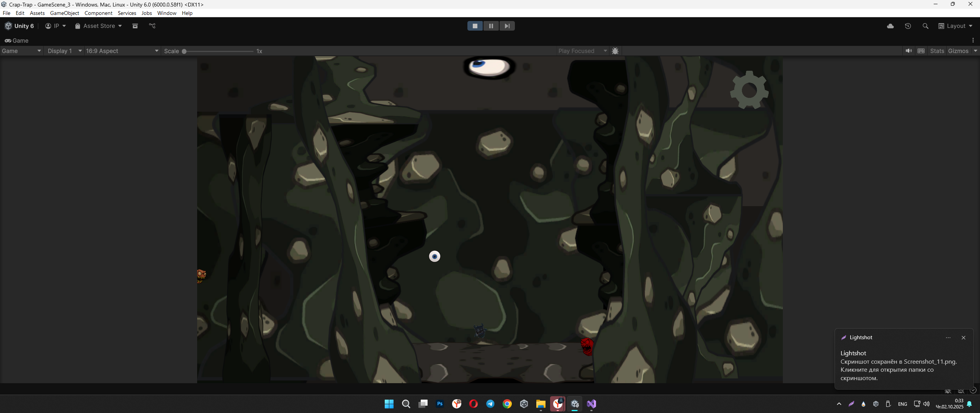Toggle the Gizmos button
Image resolution: width=980 pixels, height=413 pixels.
tap(958, 51)
